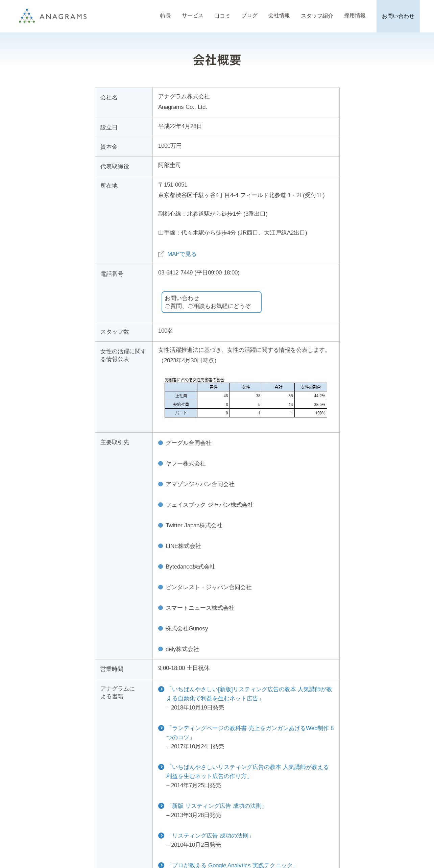434x868 pixels.
Task: Click アナグラム株式会社 company name text
Action: (x=184, y=97)
